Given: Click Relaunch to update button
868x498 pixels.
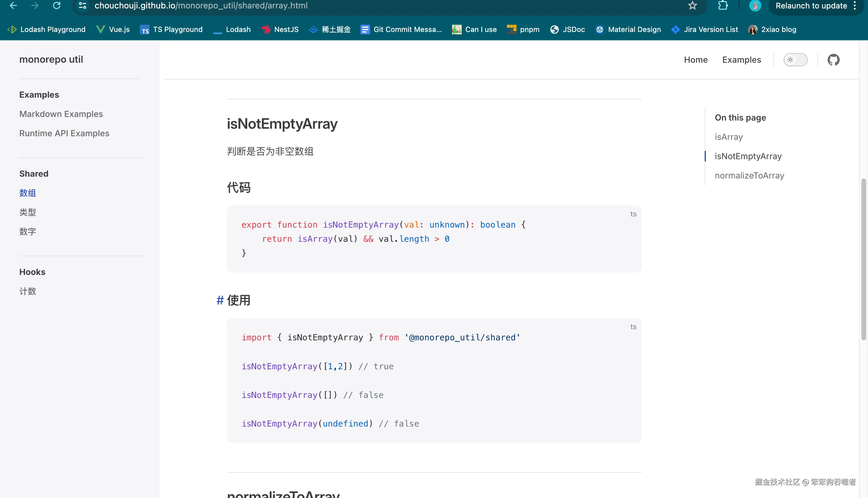Looking at the screenshot, I should coord(810,5).
